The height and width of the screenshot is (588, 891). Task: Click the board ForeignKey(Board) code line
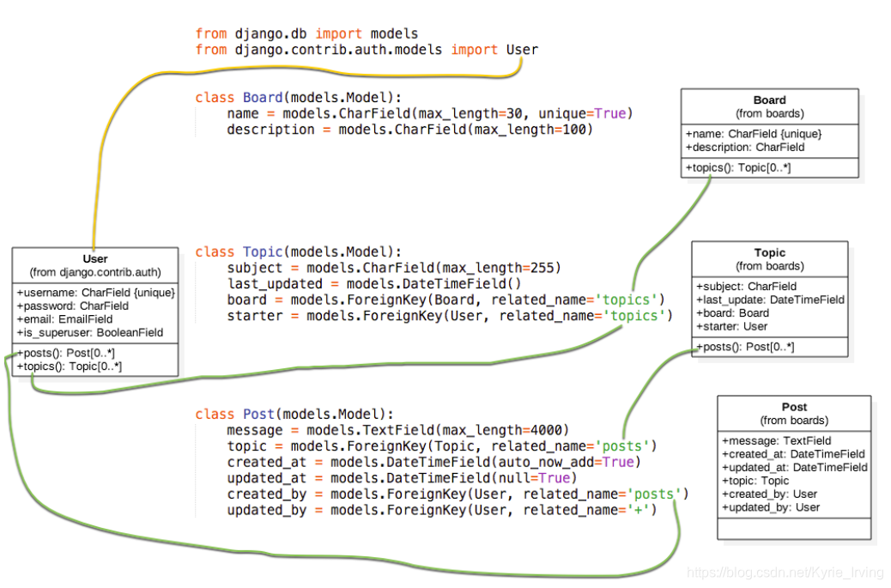click(x=445, y=300)
